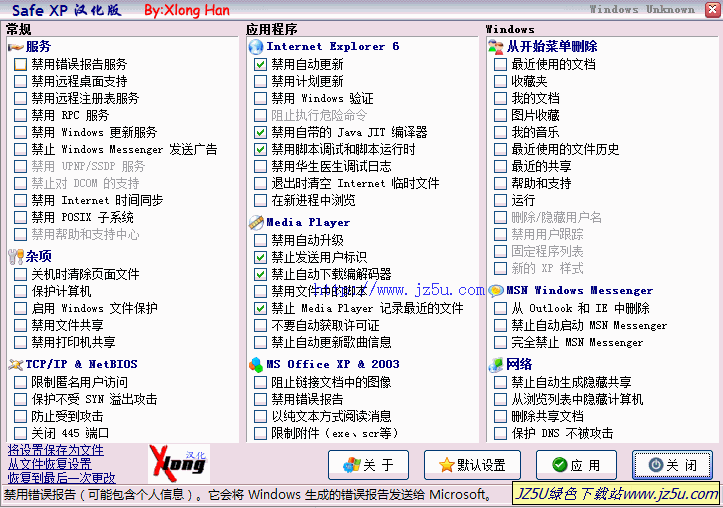
Task: Tick 禁用 Internet 时间同步 checkbox
Action: pyautogui.click(x=20, y=201)
